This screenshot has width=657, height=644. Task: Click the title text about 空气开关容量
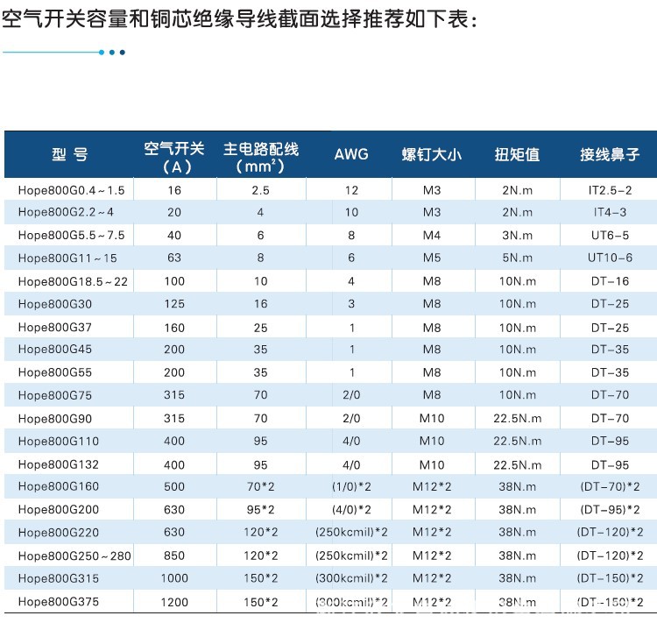pos(240,18)
